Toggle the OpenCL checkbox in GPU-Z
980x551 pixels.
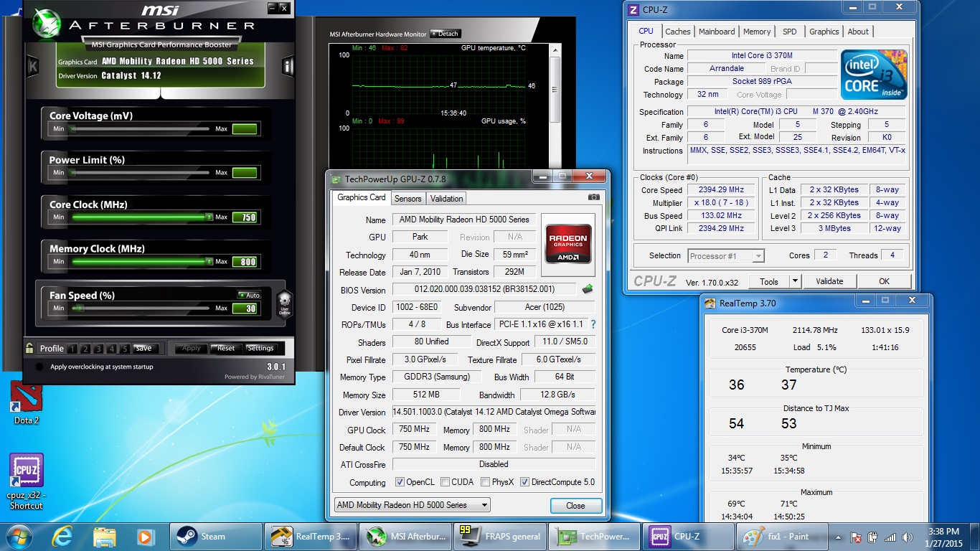[400, 482]
